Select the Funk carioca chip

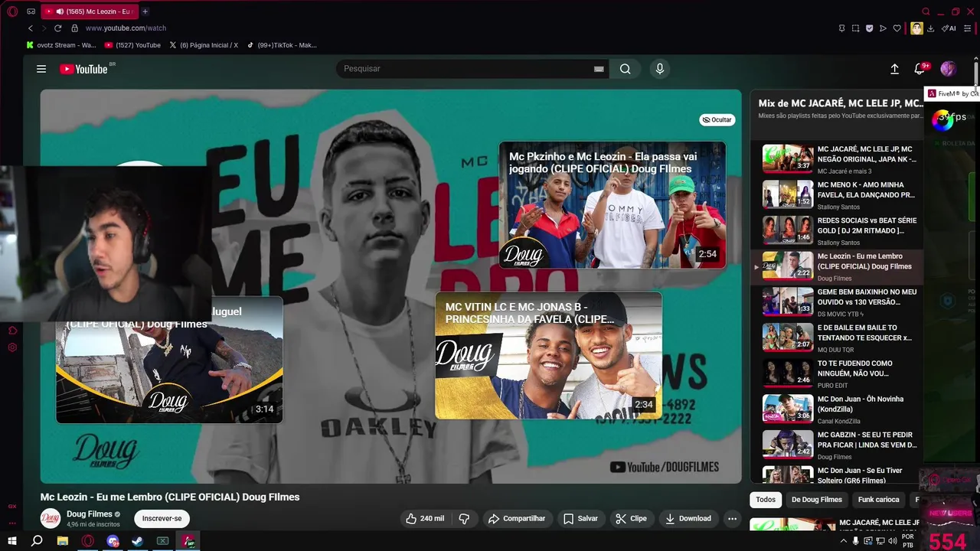coord(878,500)
